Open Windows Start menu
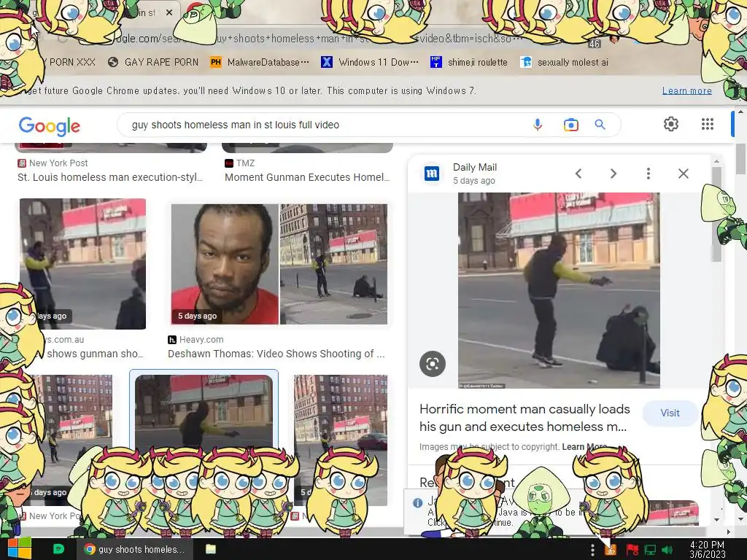 19,549
